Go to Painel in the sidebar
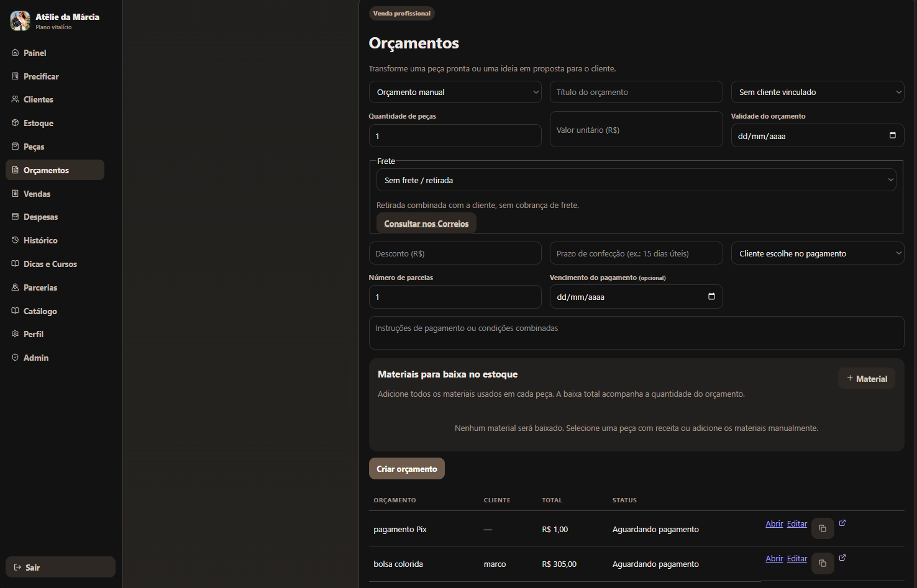917x588 pixels. 55,53
